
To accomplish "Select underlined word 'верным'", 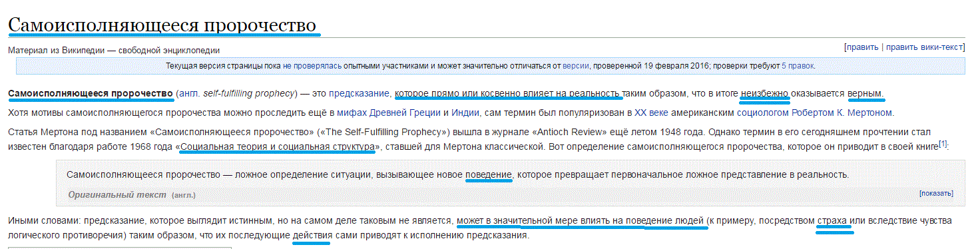I will [x=865, y=93].
